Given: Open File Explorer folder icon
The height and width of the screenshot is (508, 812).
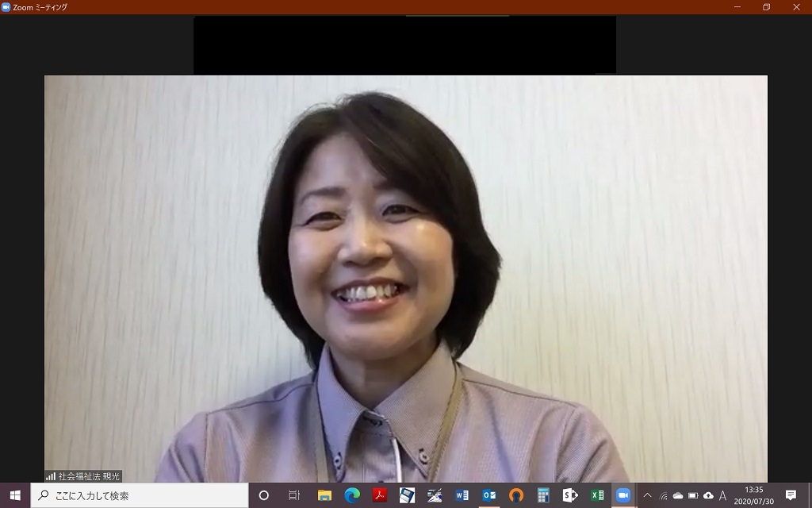Looking at the screenshot, I should (324, 495).
